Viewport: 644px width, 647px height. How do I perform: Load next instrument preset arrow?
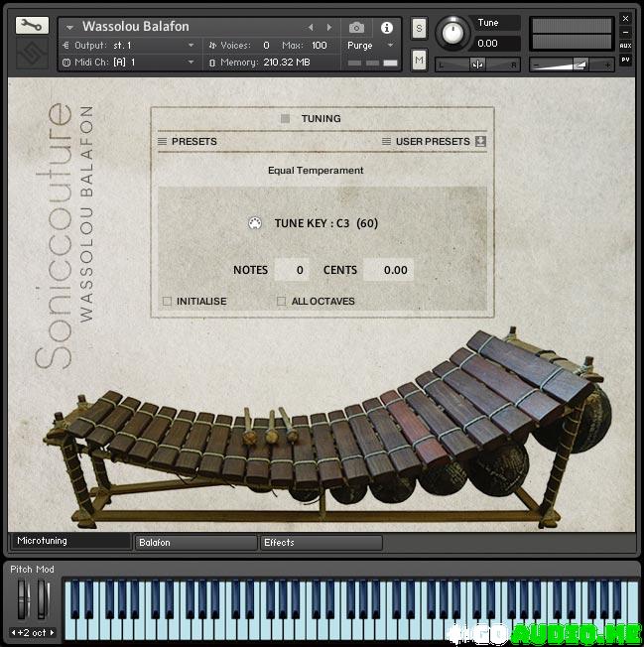[329, 27]
